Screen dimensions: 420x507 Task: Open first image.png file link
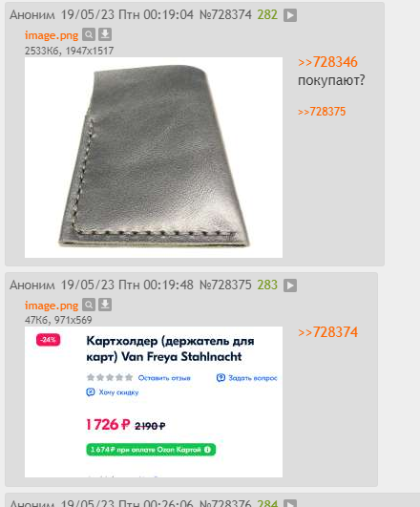tap(52, 35)
